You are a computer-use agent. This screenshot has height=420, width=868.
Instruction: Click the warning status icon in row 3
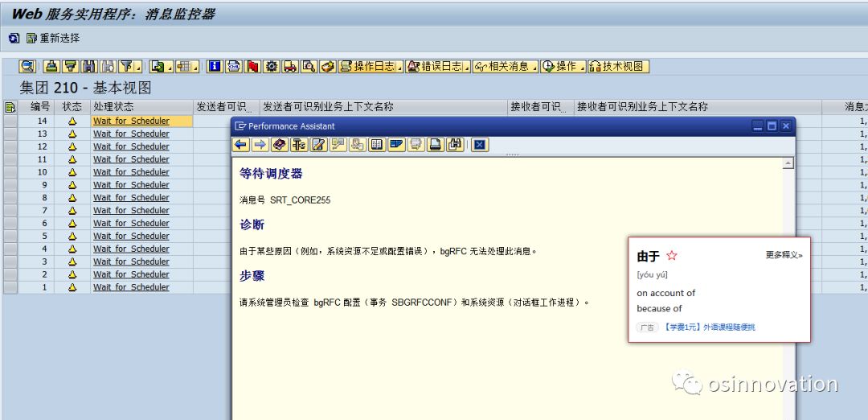(72, 261)
